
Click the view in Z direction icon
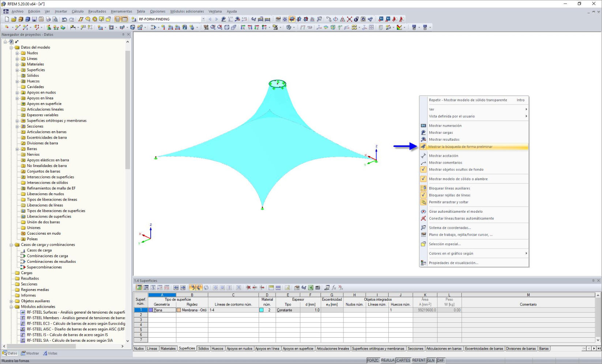[x=257, y=27]
